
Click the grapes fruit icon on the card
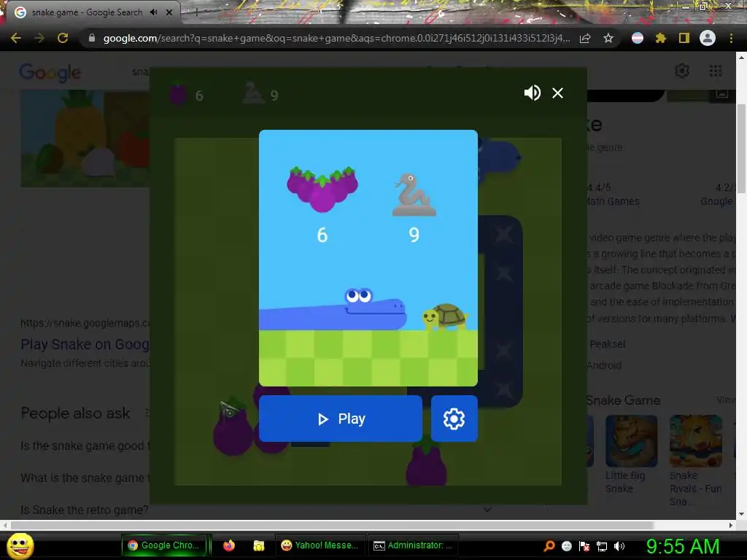click(x=322, y=189)
